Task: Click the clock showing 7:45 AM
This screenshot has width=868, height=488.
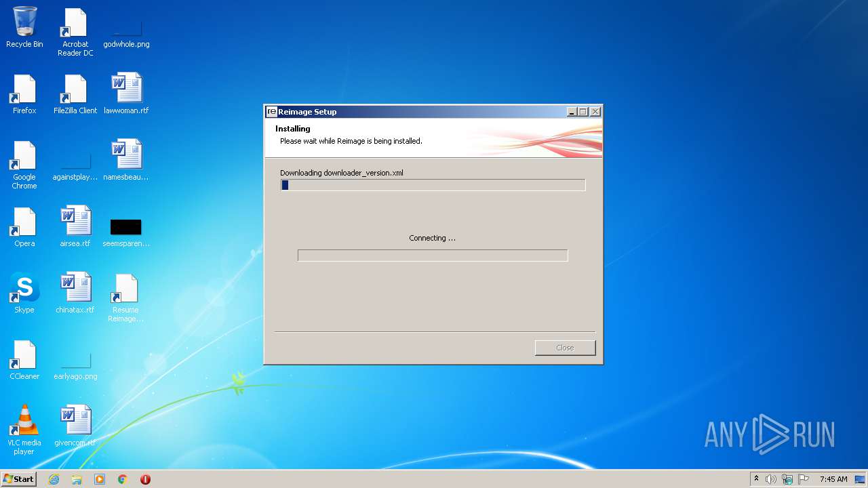Action: pyautogui.click(x=833, y=479)
